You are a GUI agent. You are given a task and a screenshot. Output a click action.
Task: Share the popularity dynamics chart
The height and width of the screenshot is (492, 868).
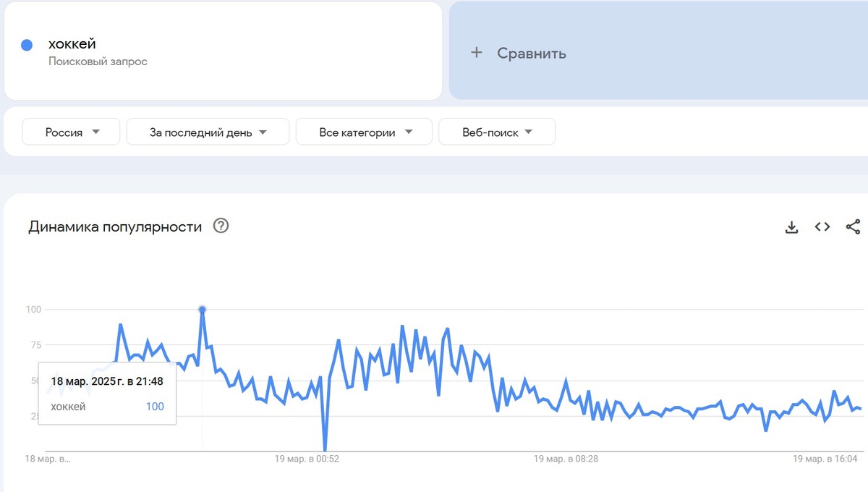pyautogui.click(x=854, y=227)
